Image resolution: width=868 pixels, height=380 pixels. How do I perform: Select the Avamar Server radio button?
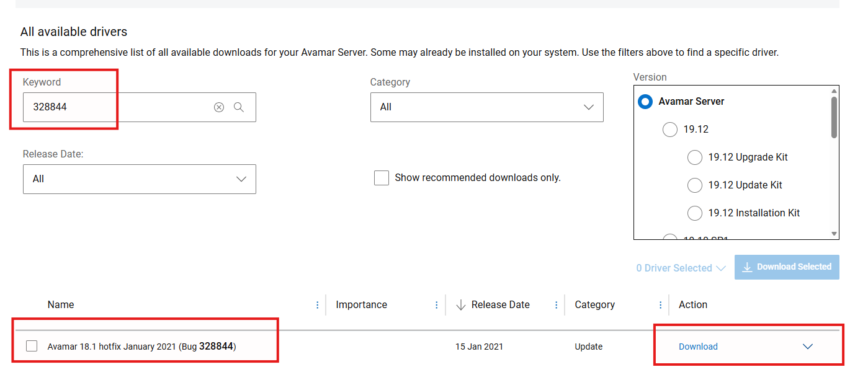pos(645,102)
